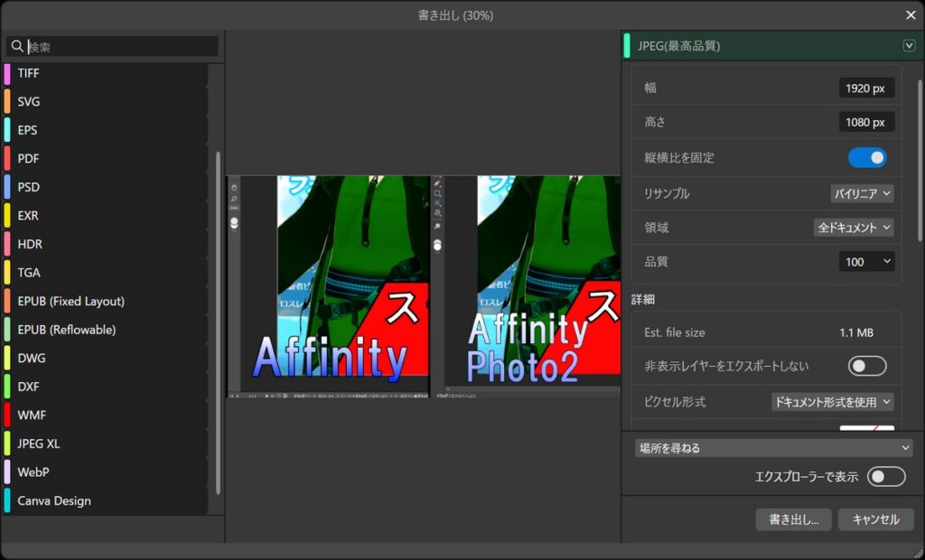Click the search magnifier icon

[17, 46]
